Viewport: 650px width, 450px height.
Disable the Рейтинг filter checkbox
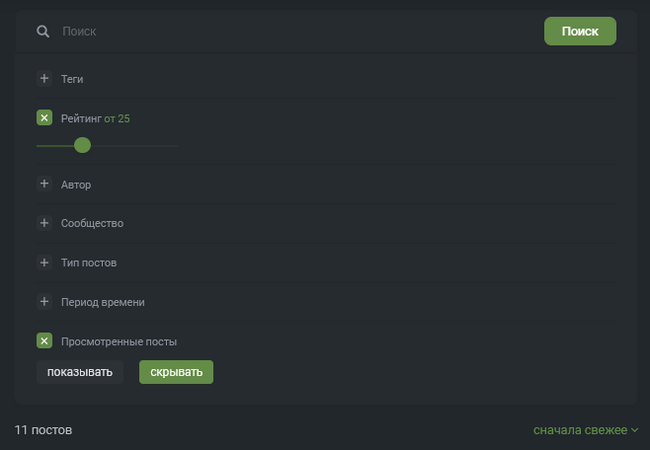click(44, 118)
